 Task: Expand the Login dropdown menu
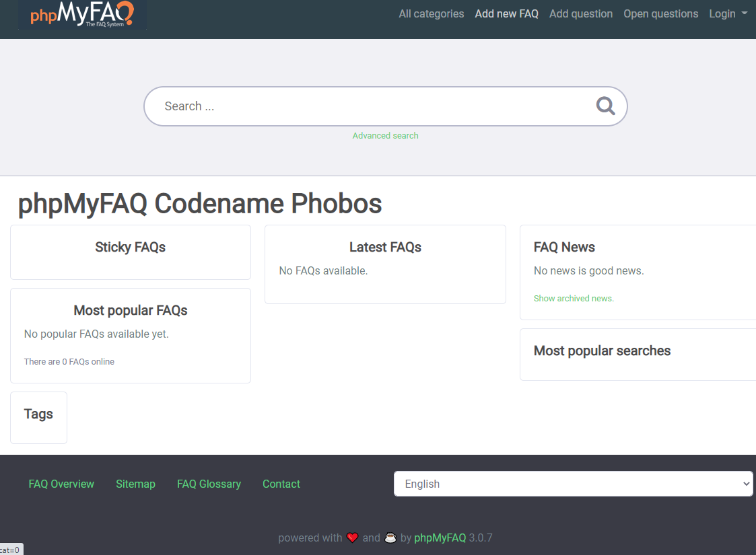(728, 14)
